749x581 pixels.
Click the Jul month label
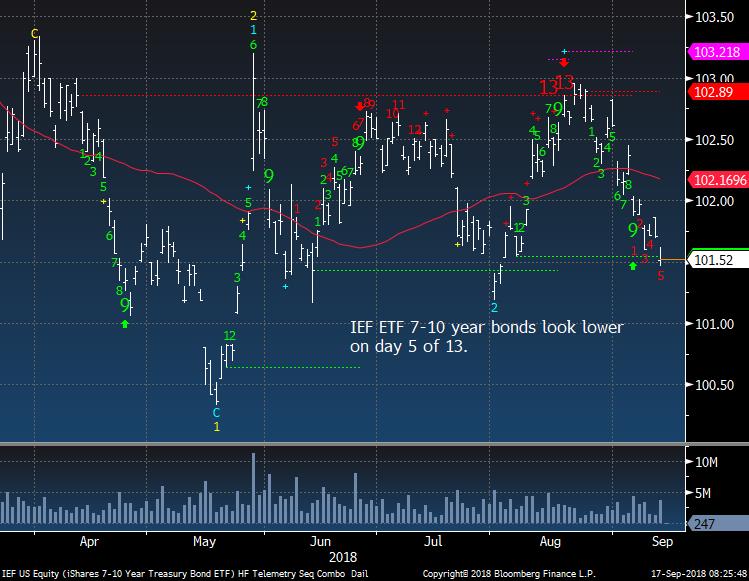click(x=433, y=541)
